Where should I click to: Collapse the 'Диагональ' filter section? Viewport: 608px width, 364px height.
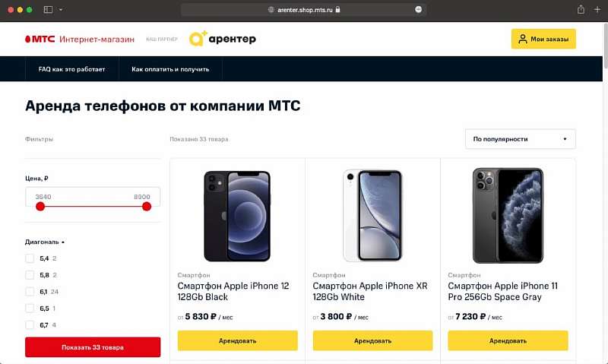45,242
